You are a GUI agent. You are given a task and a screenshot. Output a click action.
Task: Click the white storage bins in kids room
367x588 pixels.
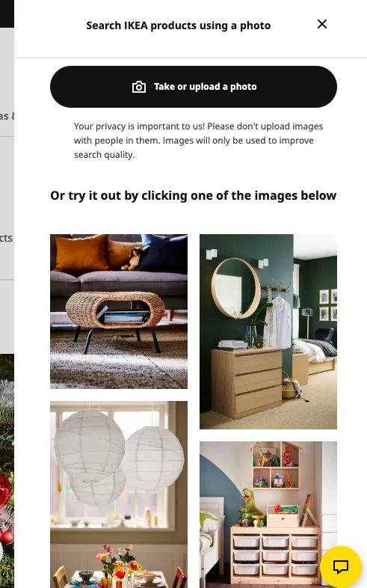pos(275,556)
